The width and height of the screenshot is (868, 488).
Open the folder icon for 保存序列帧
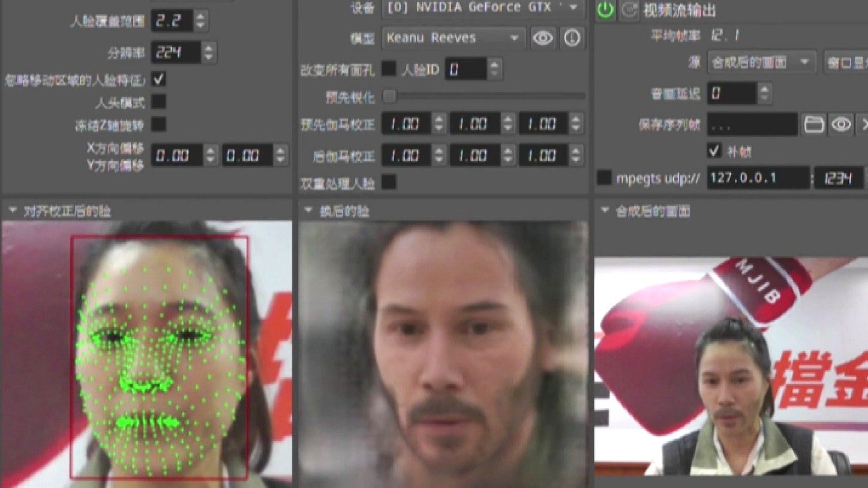coord(813,124)
